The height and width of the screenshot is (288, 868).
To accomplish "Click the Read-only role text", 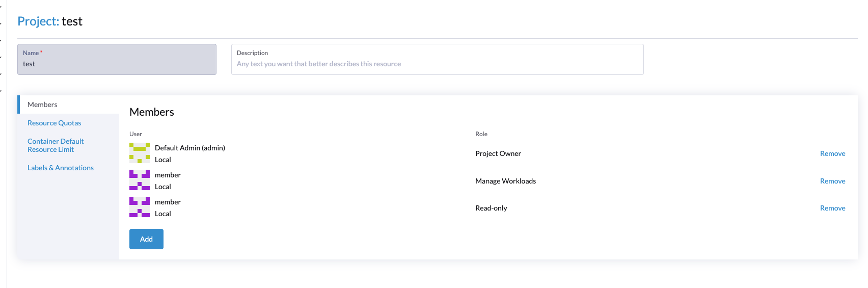I will click(x=491, y=208).
